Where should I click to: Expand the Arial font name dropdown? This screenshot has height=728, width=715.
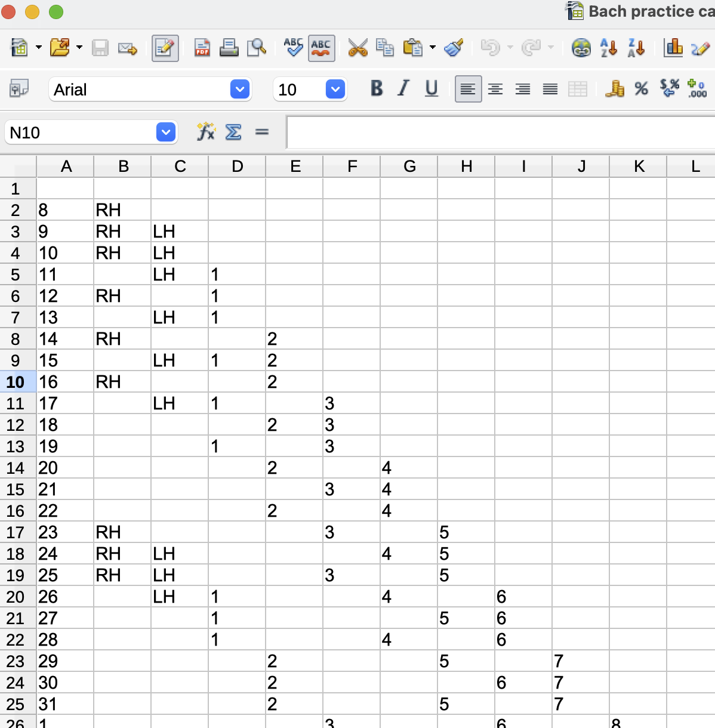[240, 90]
